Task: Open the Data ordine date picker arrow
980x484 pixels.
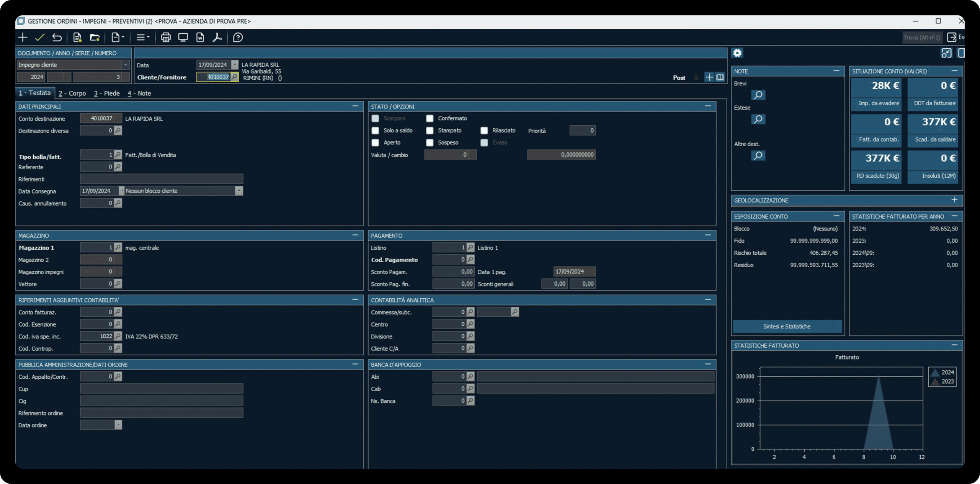Action: click(x=118, y=425)
